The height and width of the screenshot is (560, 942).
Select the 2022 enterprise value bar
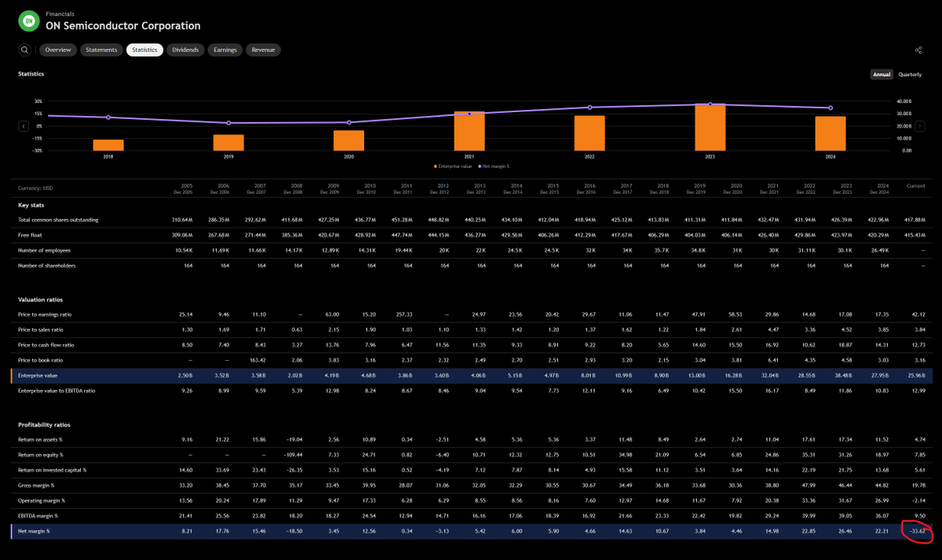pyautogui.click(x=590, y=133)
